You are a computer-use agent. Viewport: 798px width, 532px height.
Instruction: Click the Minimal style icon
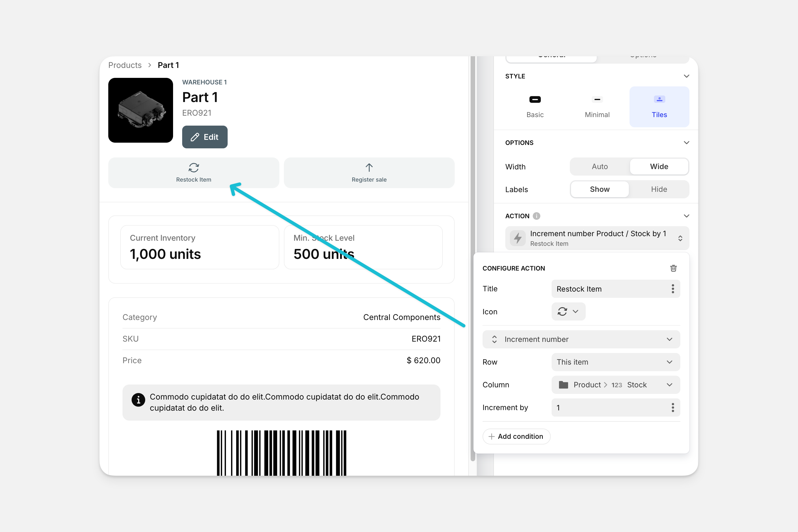(597, 99)
